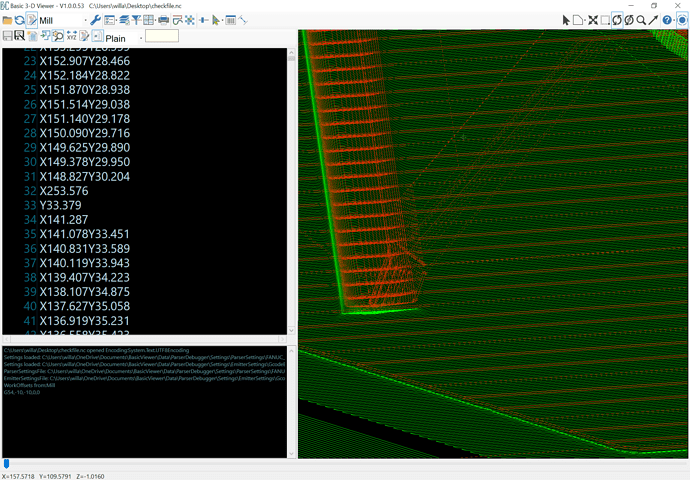The height and width of the screenshot is (480, 690).
Task: Open the stacked layers icon
Action: (125, 20)
